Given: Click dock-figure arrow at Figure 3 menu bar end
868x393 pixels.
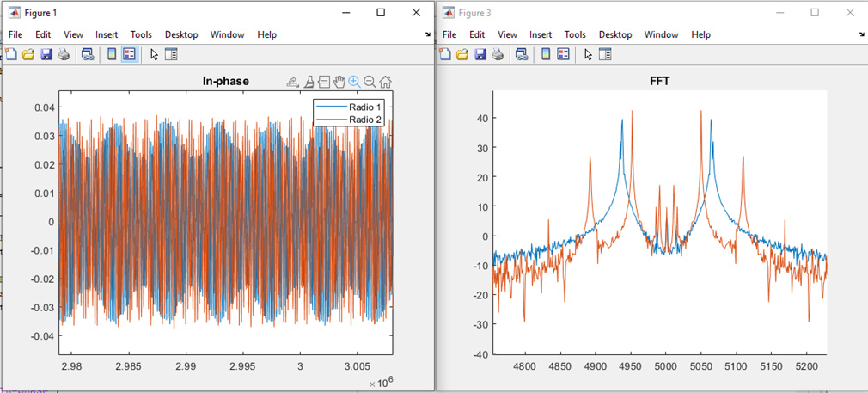Looking at the screenshot, I should tap(861, 34).
